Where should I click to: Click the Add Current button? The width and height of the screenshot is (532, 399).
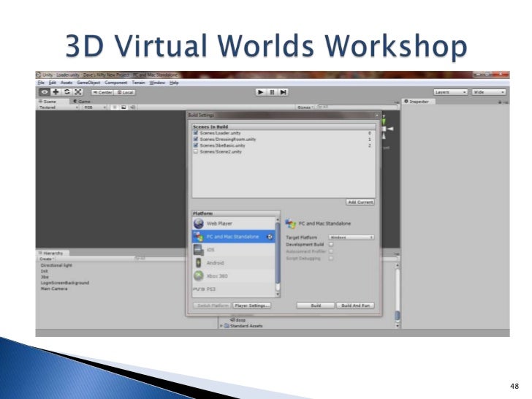pos(360,202)
